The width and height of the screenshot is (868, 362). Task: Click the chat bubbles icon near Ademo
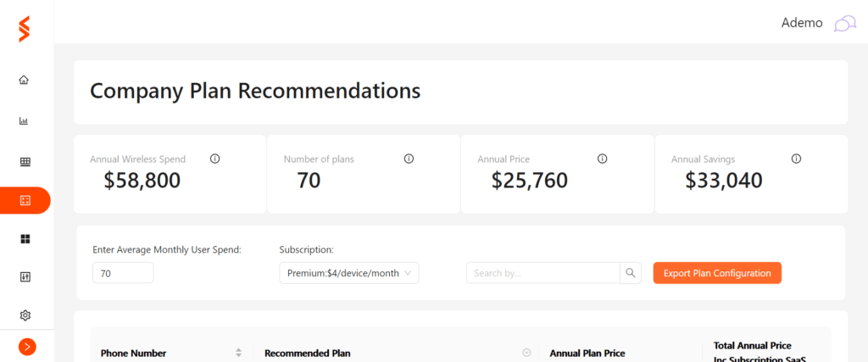point(845,24)
